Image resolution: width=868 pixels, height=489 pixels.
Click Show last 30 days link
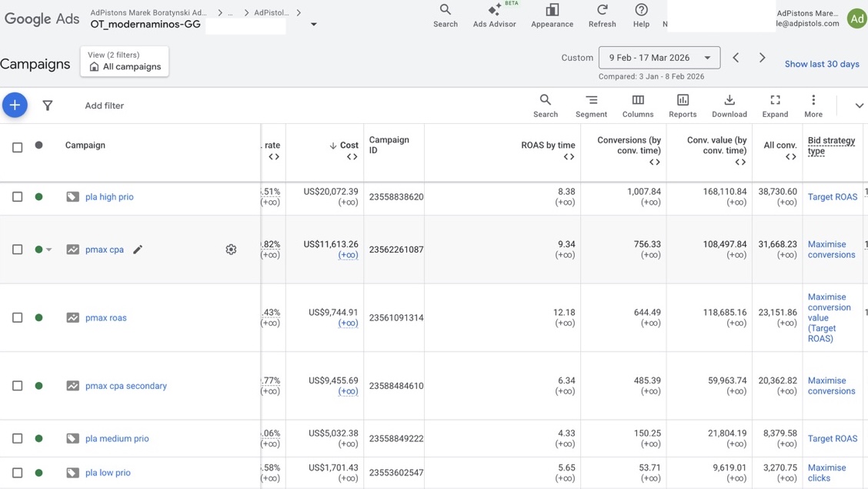(x=822, y=64)
